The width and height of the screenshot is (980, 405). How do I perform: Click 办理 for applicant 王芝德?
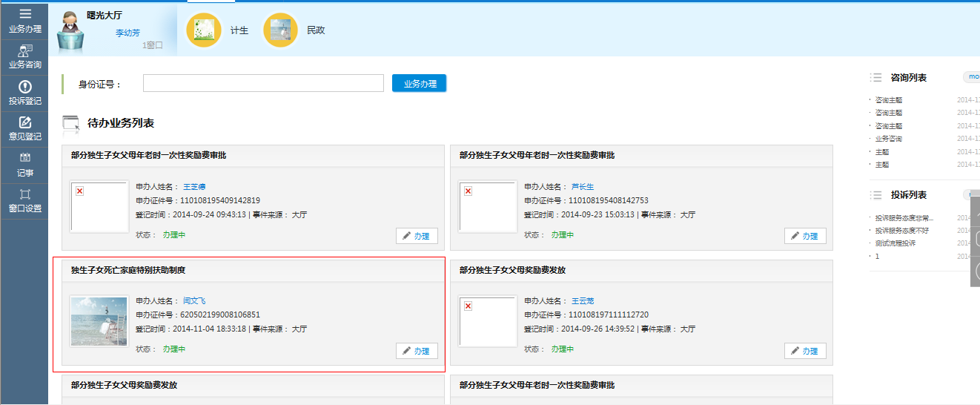click(x=417, y=236)
